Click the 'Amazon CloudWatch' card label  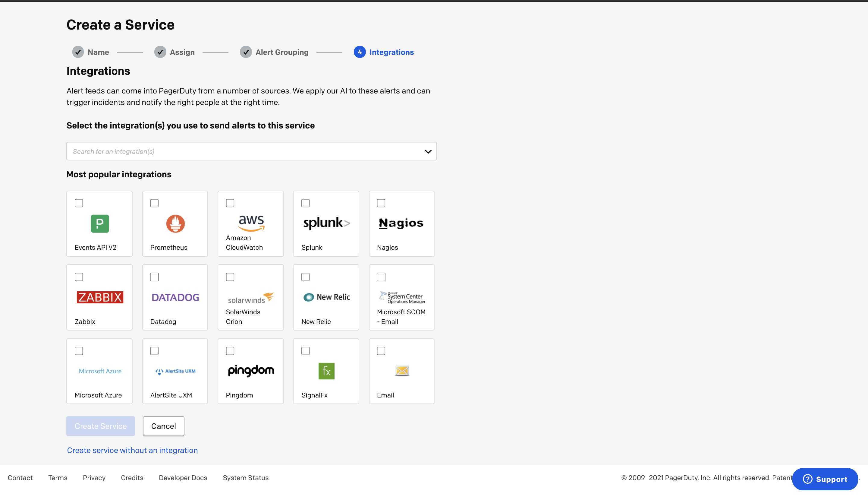point(244,242)
